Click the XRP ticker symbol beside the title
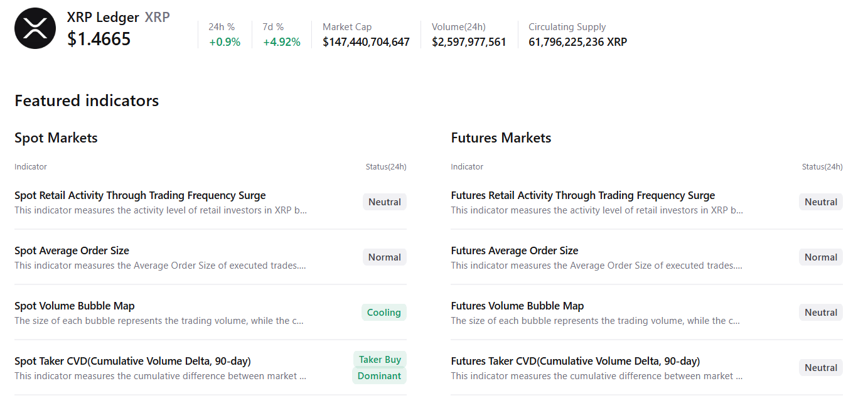 (x=158, y=18)
